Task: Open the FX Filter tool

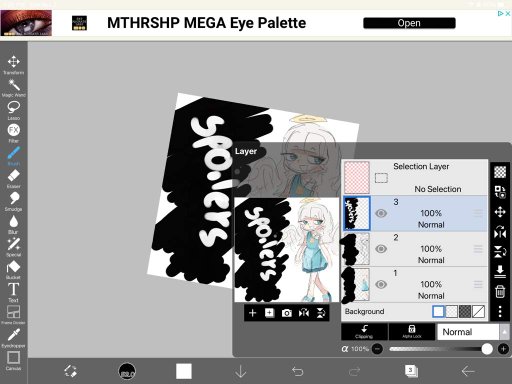Action: click(x=14, y=133)
